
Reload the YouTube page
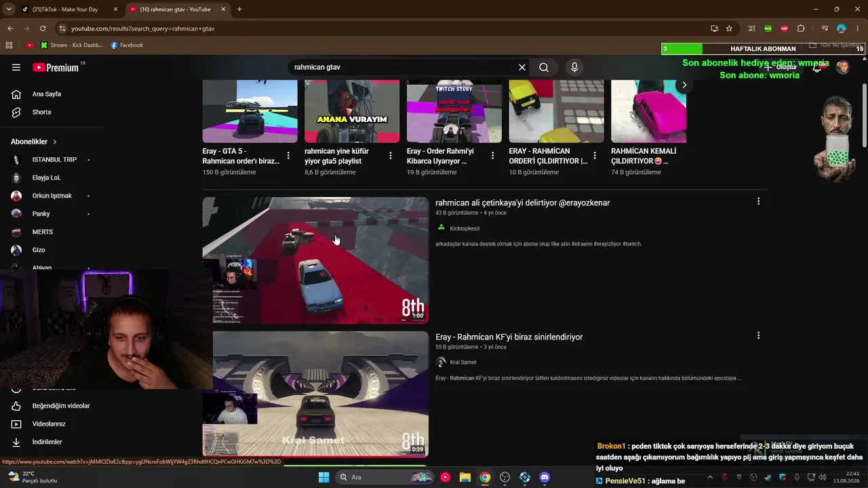tap(43, 28)
